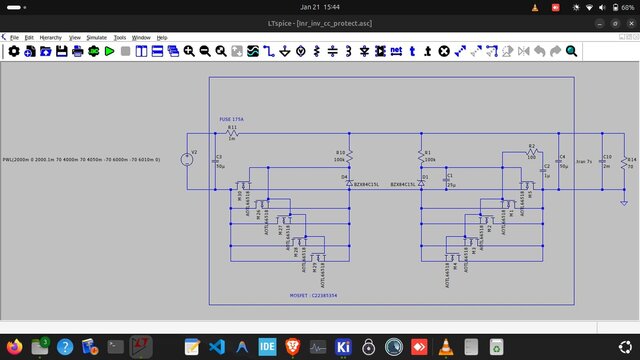Open the Simulate menu
This screenshot has height=360, width=640.
[97, 38]
